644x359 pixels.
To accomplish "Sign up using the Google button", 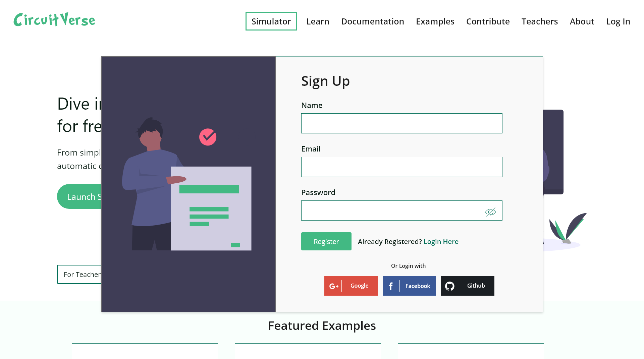I will [351, 286].
